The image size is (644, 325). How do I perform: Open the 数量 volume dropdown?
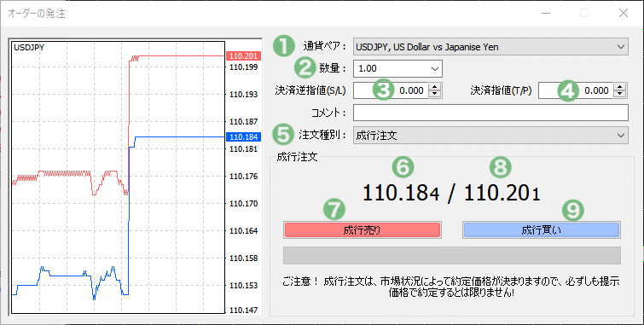(397, 68)
